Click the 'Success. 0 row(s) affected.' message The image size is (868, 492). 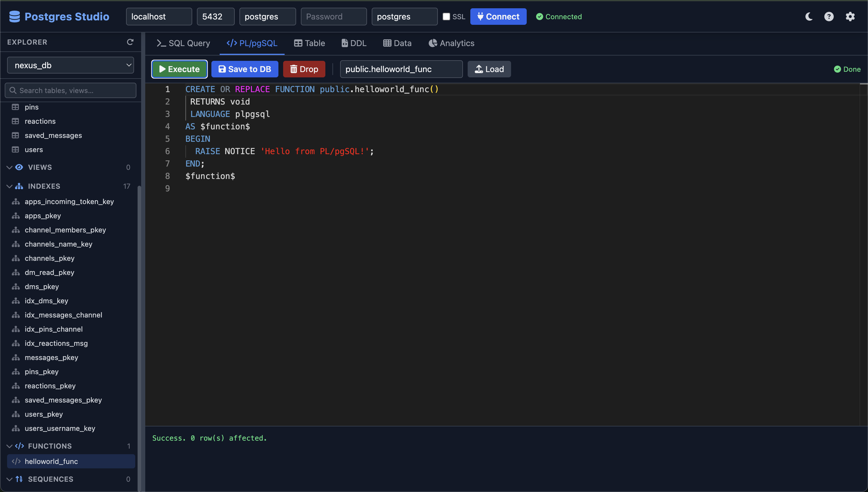209,438
